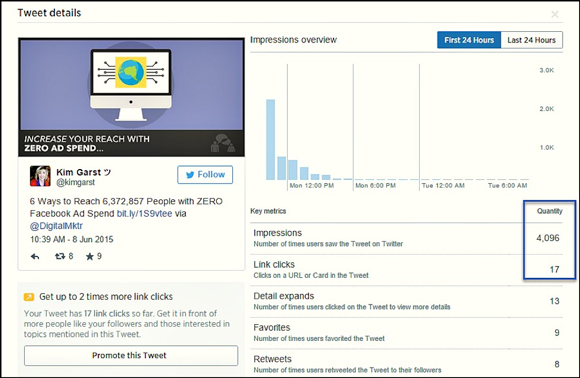Open the @kimgarst handle
This screenshot has width=580, height=378.
75,182
